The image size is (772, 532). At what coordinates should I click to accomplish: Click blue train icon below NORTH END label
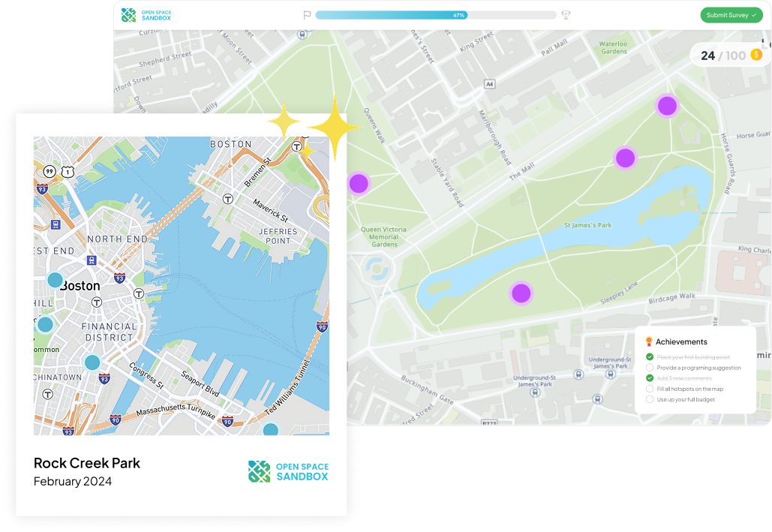click(x=91, y=260)
